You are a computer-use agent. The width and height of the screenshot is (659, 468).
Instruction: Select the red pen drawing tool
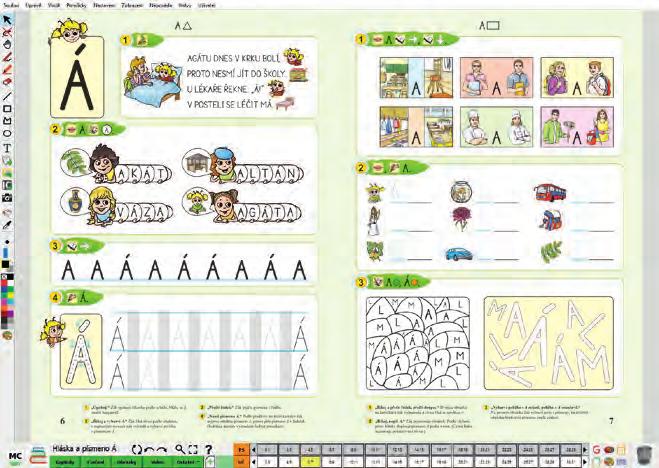(x=7, y=57)
